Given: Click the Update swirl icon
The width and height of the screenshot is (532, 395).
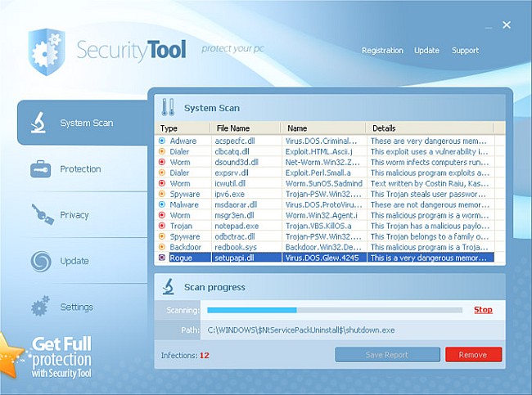Looking at the screenshot, I should point(39,261).
